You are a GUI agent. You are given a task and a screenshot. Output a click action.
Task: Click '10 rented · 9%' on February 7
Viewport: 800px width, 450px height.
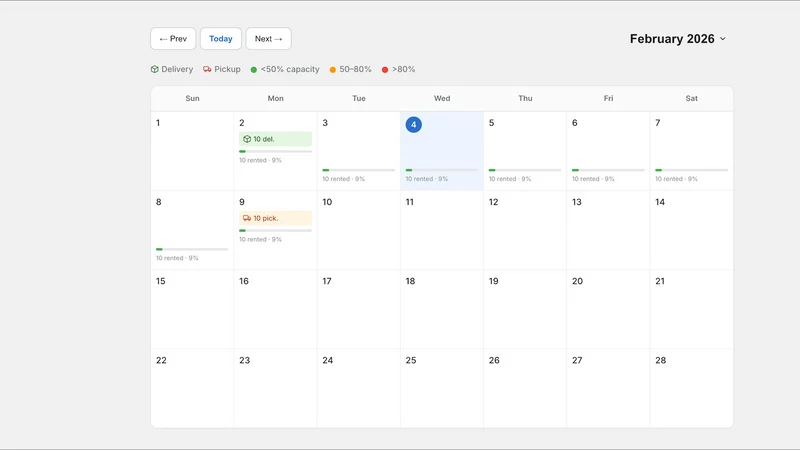(676, 179)
